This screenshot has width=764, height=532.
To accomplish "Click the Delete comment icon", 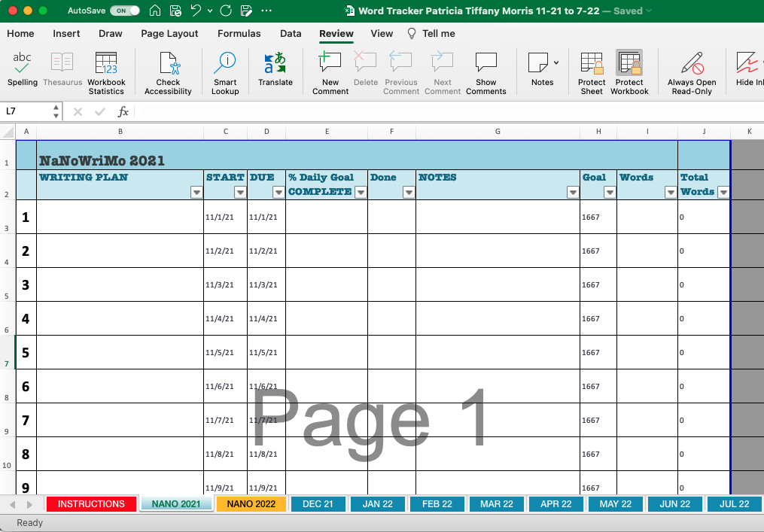I will click(x=365, y=62).
